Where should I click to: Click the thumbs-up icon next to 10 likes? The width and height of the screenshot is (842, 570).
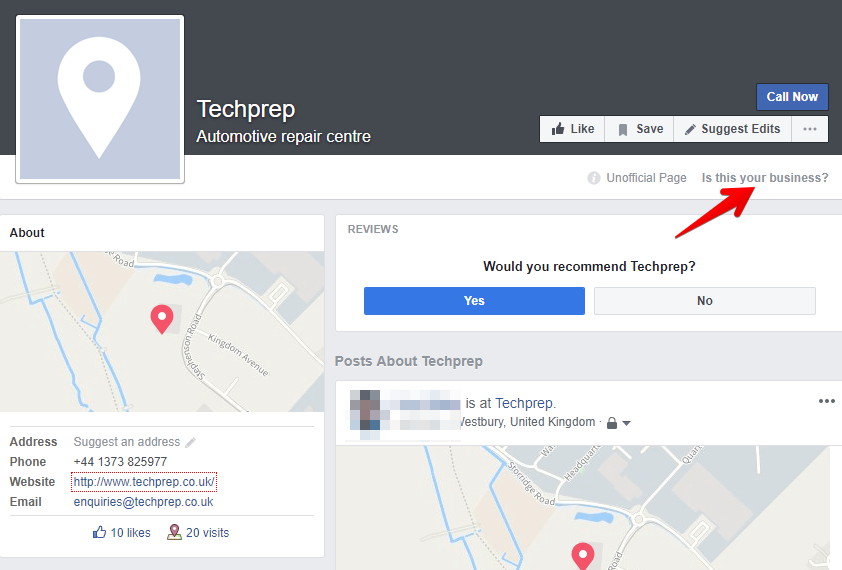click(x=99, y=532)
